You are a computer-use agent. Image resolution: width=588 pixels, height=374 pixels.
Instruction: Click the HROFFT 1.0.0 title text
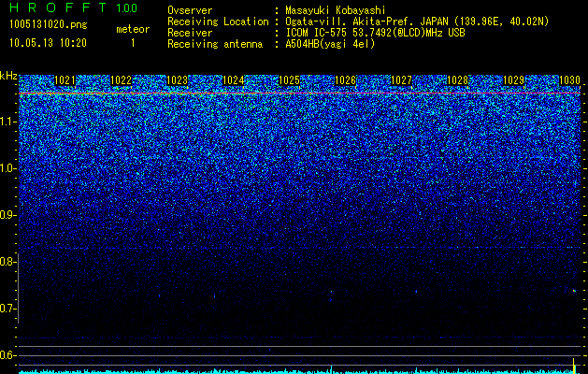74,7
